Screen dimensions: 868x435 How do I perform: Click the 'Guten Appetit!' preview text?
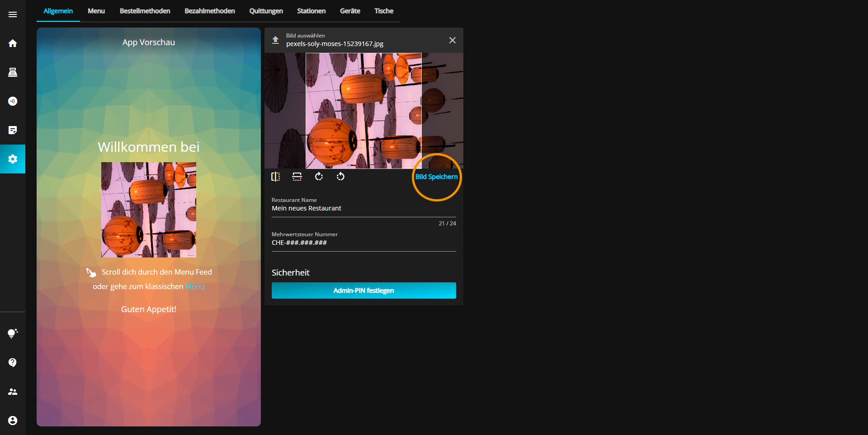coord(149,309)
